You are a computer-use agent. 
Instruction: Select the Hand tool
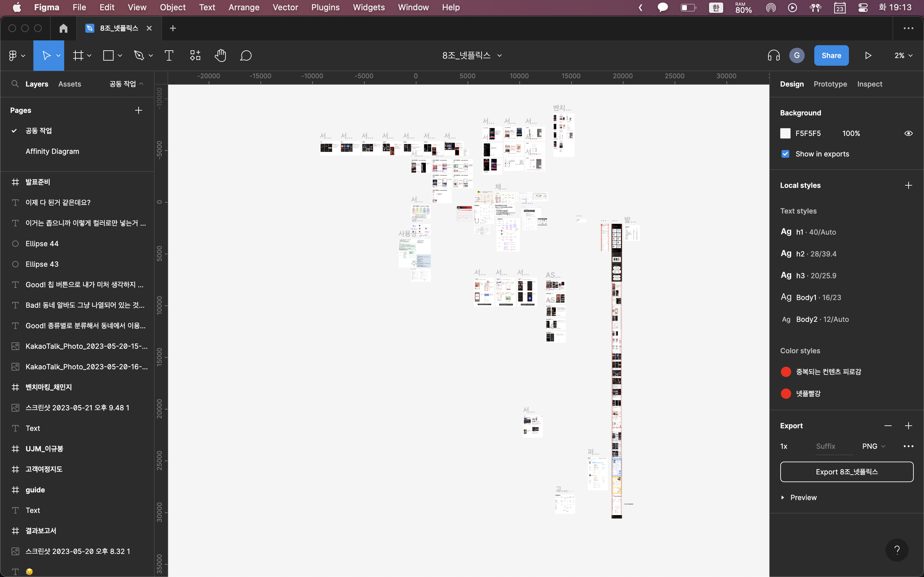coord(220,56)
